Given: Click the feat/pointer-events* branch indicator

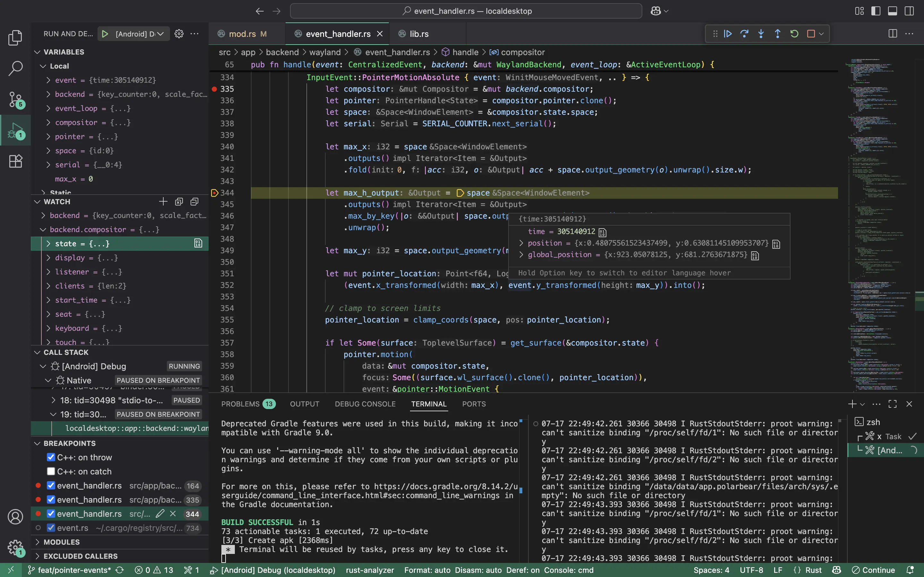Looking at the screenshot, I should [x=71, y=570].
